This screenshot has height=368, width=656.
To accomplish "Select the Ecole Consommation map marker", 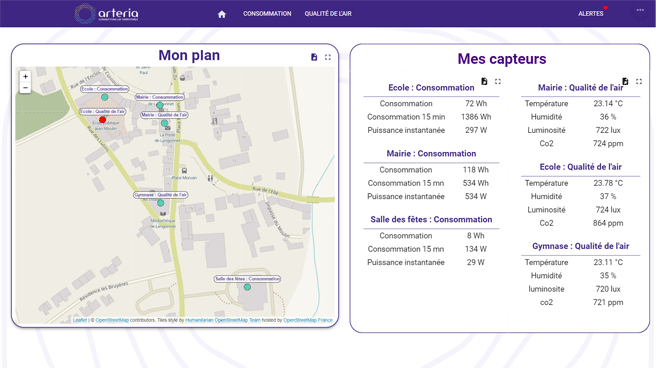I will 105,97.
